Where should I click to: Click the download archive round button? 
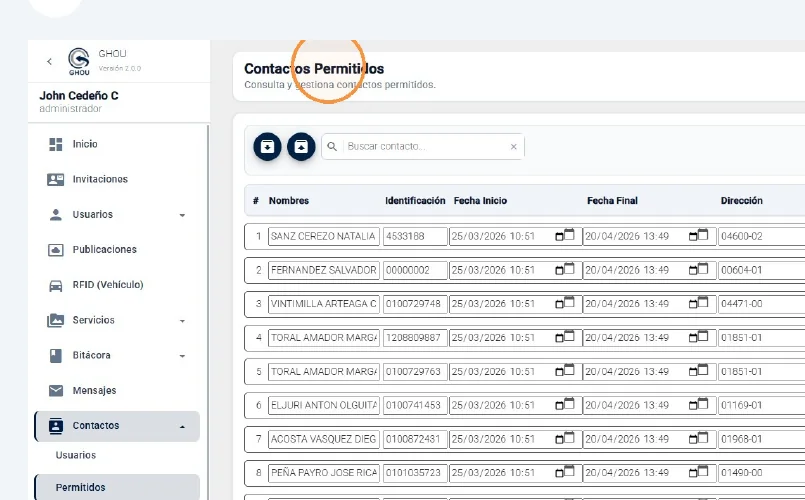tap(267, 147)
